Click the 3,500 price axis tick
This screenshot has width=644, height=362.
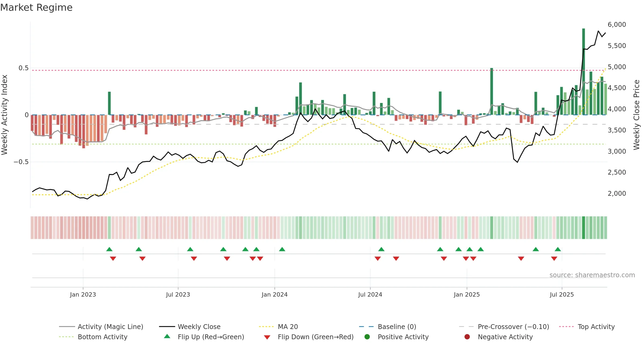pos(617,130)
